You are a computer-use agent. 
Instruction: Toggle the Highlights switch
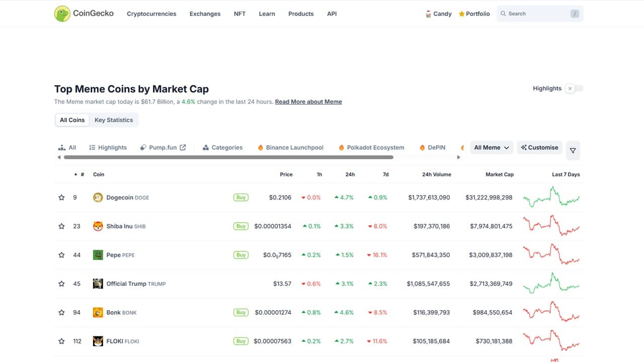click(574, 88)
